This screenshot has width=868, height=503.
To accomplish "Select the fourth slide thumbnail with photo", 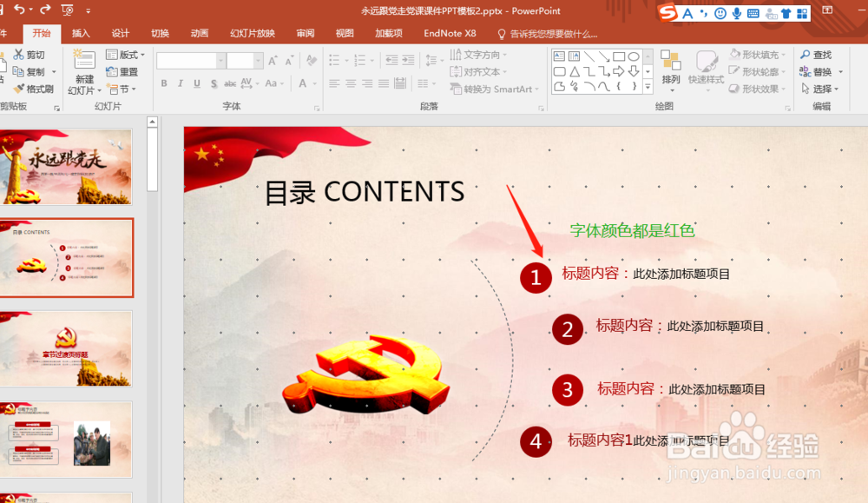I will pyautogui.click(x=66, y=440).
